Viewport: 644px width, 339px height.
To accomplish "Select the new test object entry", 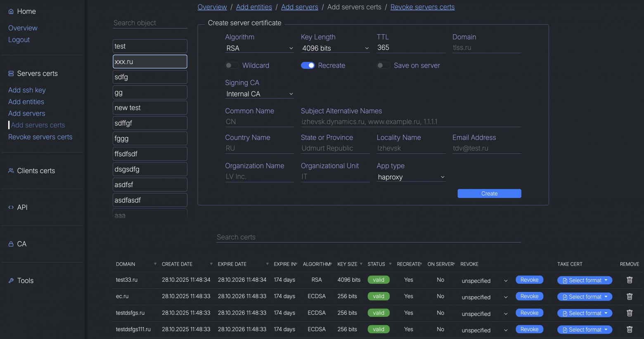I will point(150,108).
